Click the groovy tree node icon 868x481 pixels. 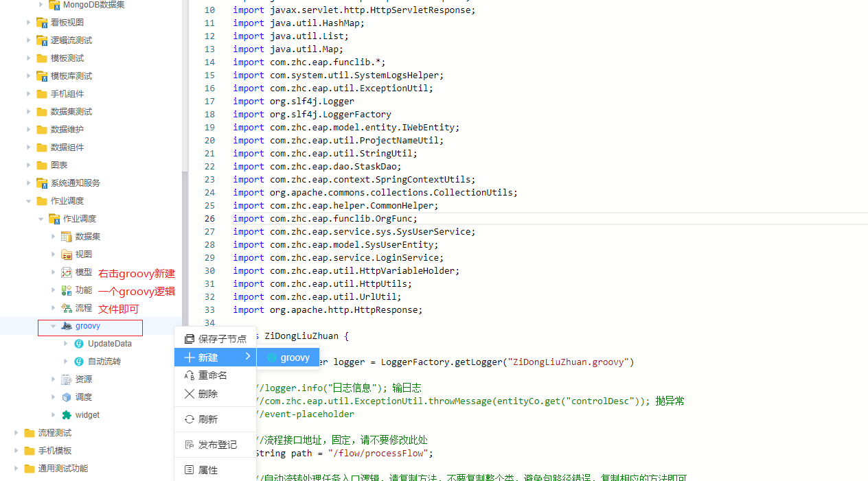click(67, 326)
